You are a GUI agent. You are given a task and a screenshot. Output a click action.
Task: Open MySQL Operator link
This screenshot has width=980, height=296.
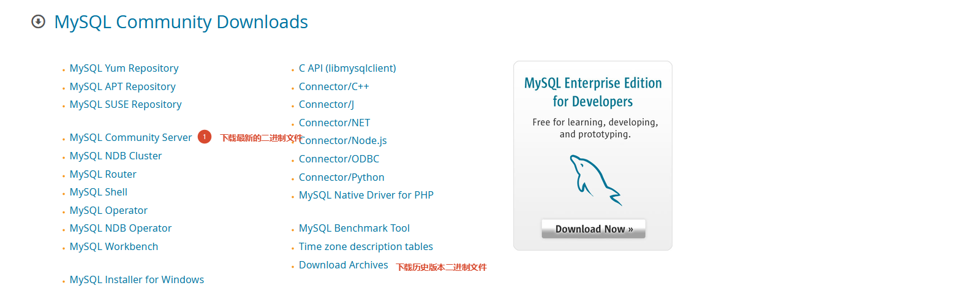click(x=108, y=210)
